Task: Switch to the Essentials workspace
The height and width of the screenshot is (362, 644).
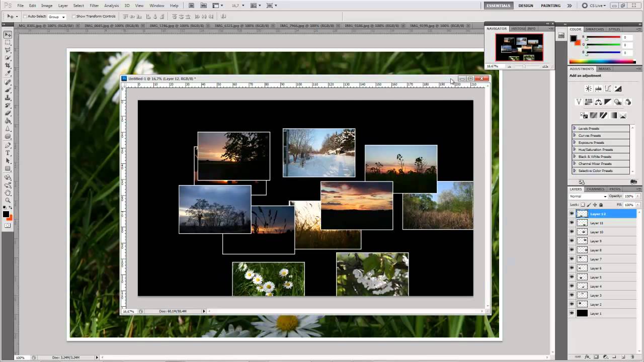Action: coord(498,6)
